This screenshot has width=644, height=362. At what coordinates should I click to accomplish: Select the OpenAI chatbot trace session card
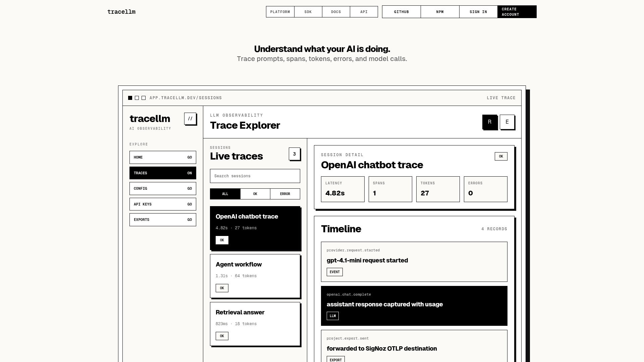pyautogui.click(x=255, y=228)
